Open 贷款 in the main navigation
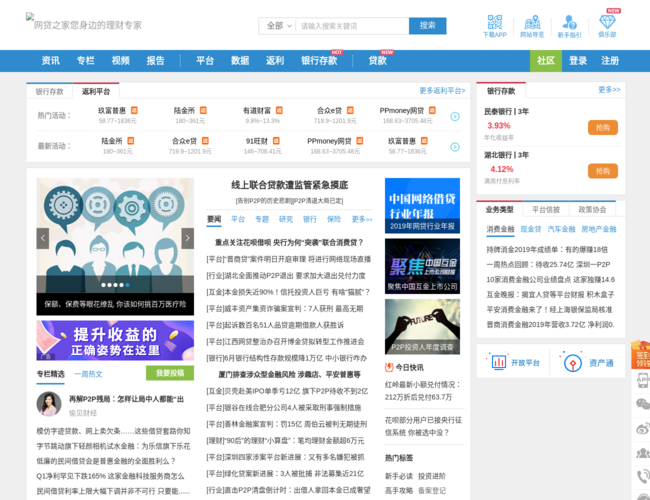 [378, 61]
